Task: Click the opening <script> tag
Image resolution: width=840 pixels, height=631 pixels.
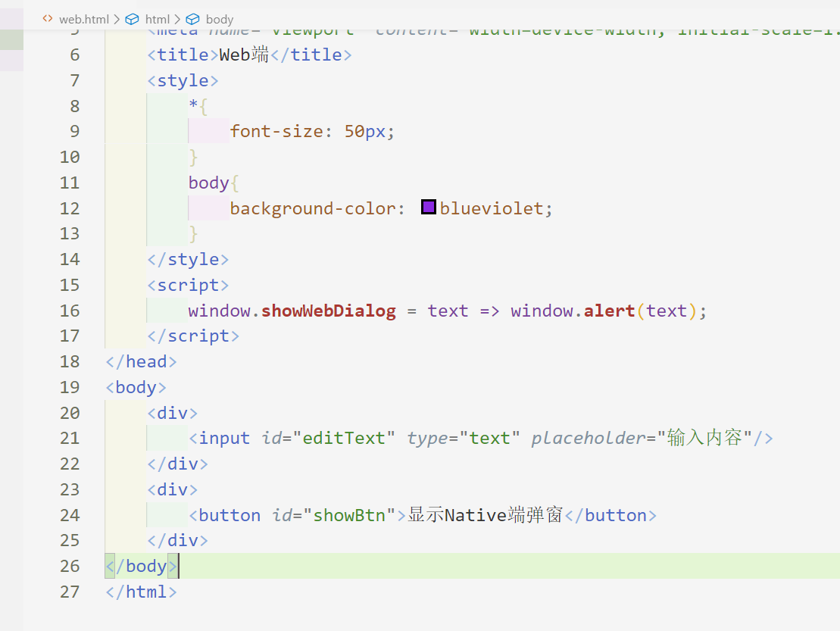Action: [188, 285]
